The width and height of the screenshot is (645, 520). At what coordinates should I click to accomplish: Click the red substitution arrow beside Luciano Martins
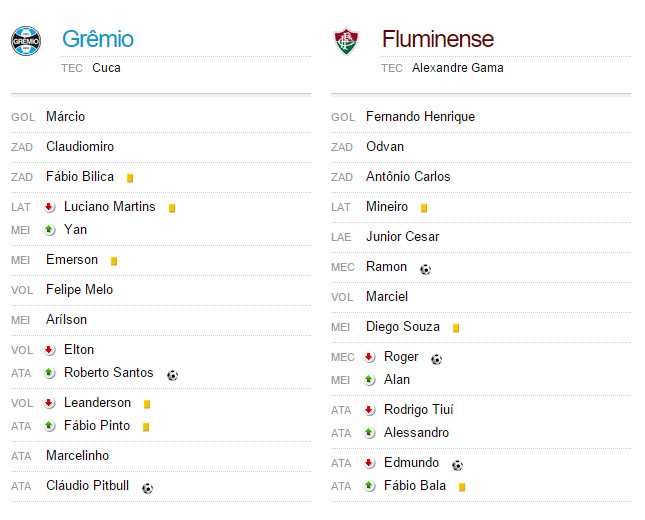pos(49,207)
